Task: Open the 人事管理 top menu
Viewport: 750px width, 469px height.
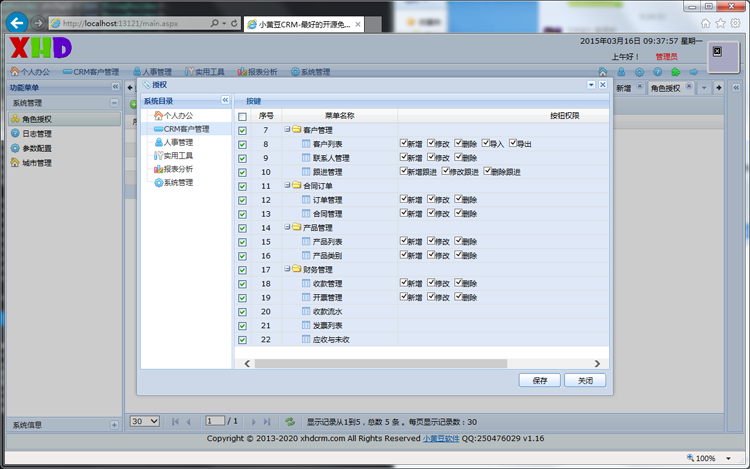Action: pyautogui.click(x=151, y=72)
